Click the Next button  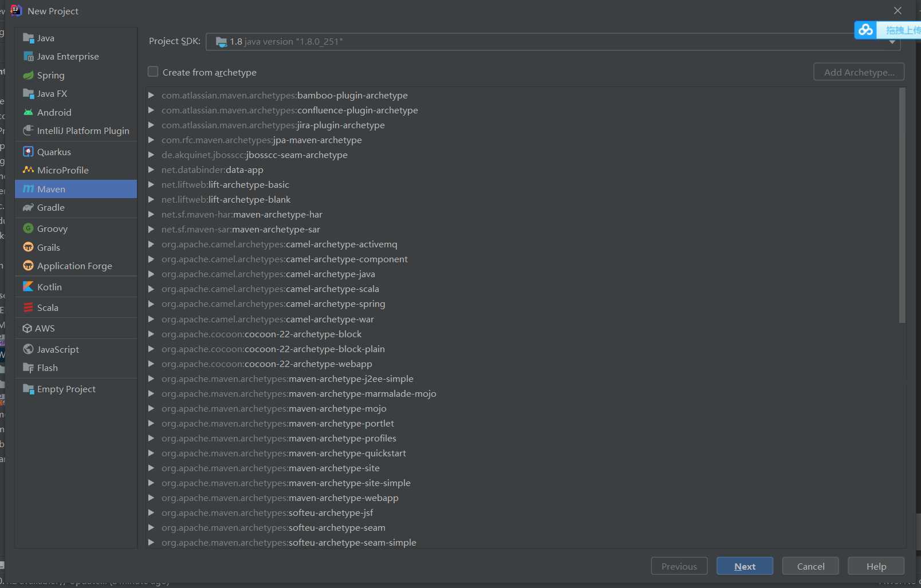tap(745, 566)
